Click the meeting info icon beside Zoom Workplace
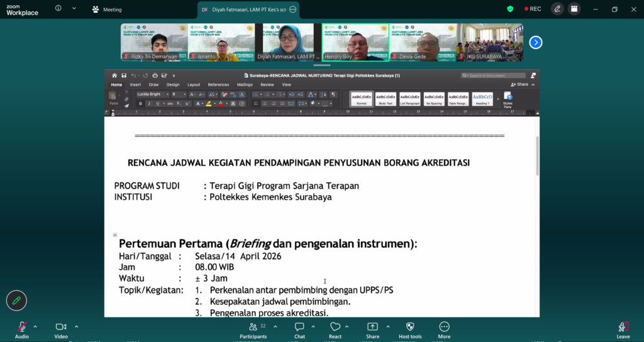 click(58, 8)
